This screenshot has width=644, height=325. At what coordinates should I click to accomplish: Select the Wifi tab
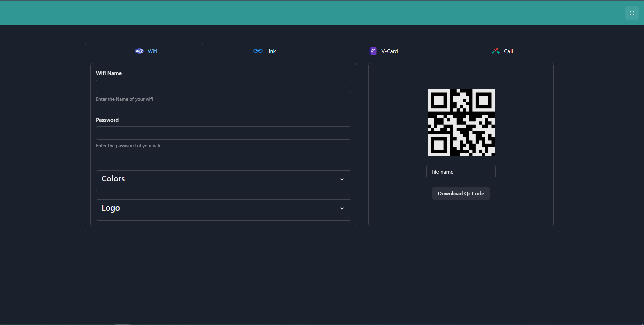[152, 51]
